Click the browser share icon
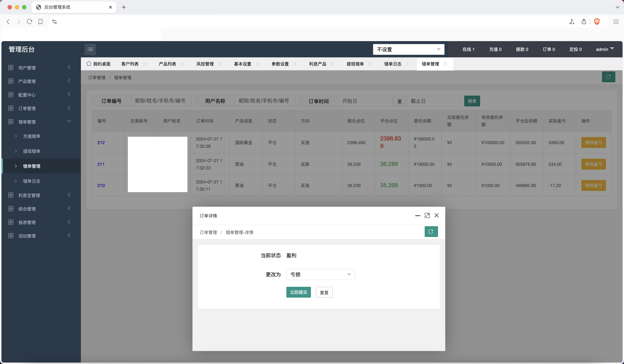 (x=584, y=21)
